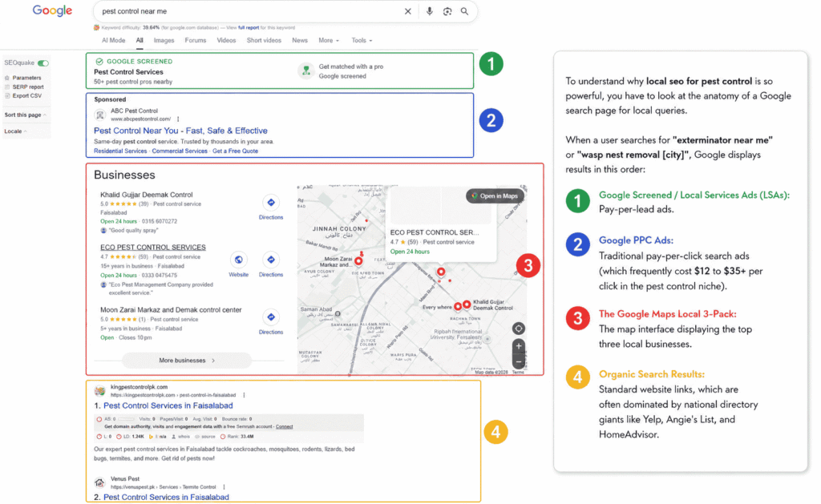This screenshot has width=821, height=504.
Task: Open the Forums tab
Action: coord(196,40)
